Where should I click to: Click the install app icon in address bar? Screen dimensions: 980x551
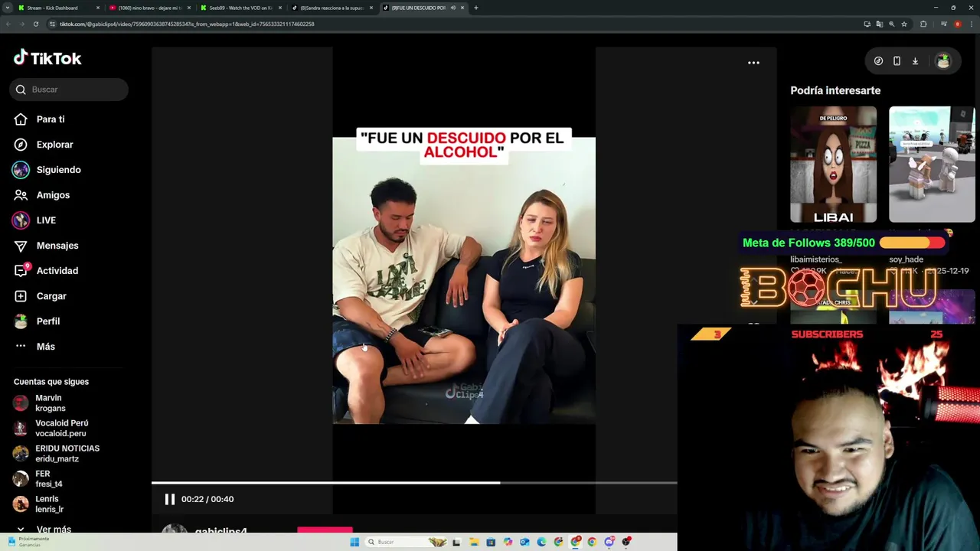click(x=867, y=24)
